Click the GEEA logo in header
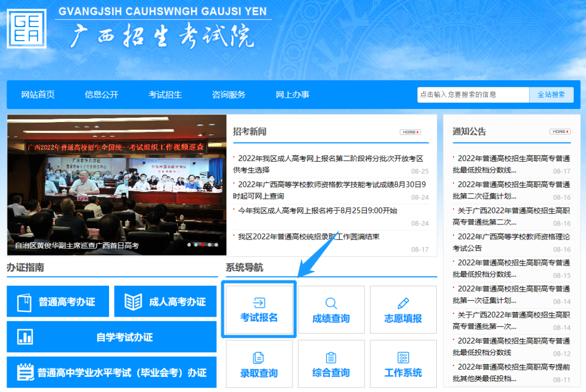This screenshot has height=392, width=586. click(x=27, y=29)
